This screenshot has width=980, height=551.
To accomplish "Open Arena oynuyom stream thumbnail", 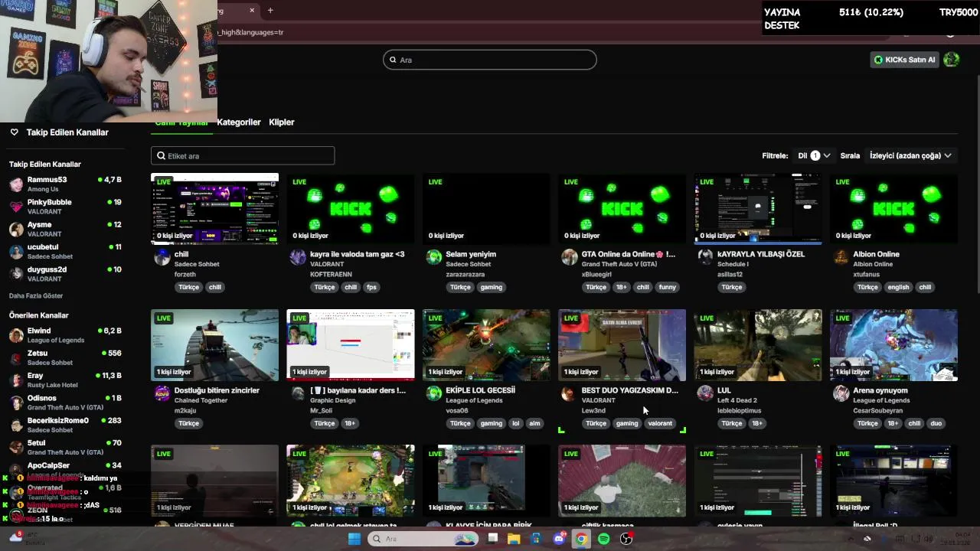I will click(x=893, y=345).
